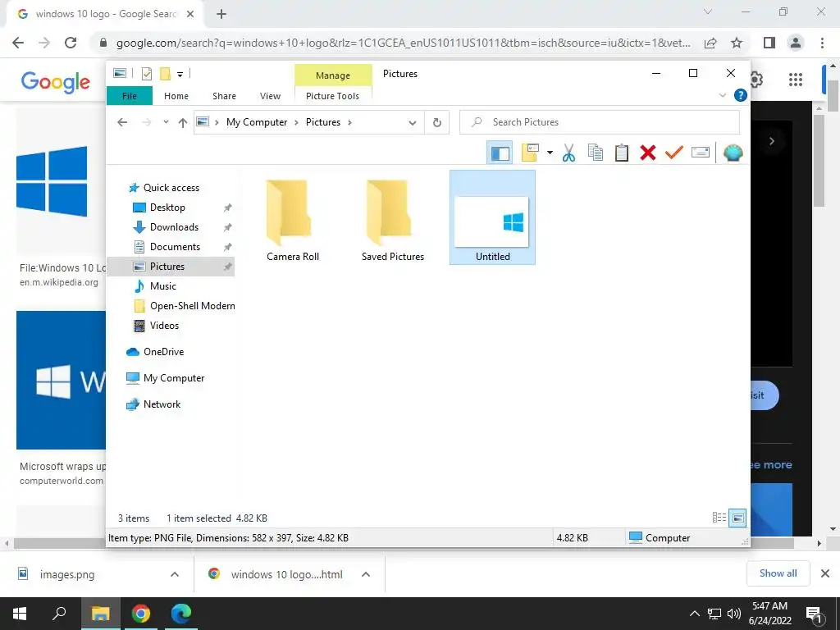The height and width of the screenshot is (630, 840).
Task: Click the Chrome profile avatar icon
Action: point(796,43)
